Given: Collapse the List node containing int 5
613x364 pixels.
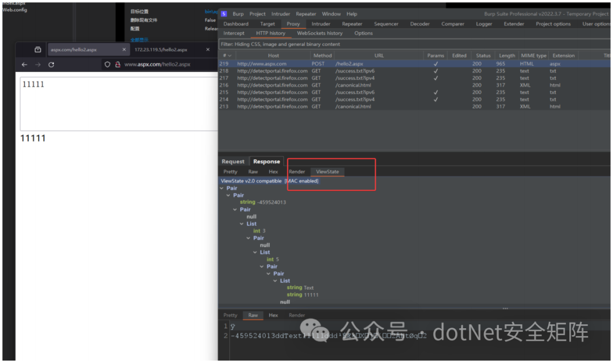Looking at the screenshot, I should [255, 252].
